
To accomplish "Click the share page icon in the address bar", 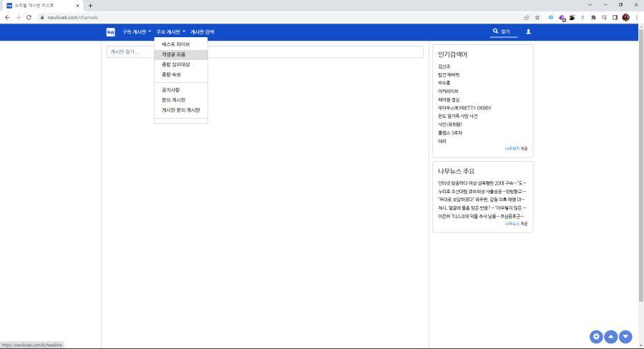I will (526, 18).
